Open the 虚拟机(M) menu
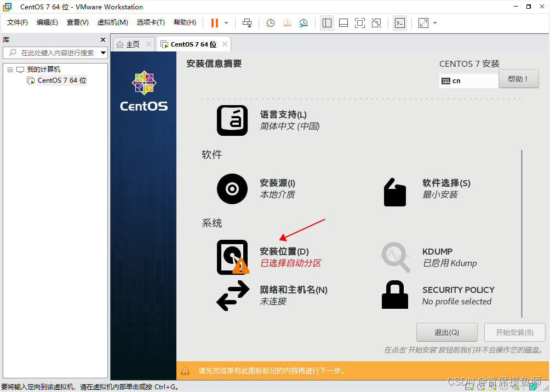The image size is (550, 392). click(x=113, y=22)
